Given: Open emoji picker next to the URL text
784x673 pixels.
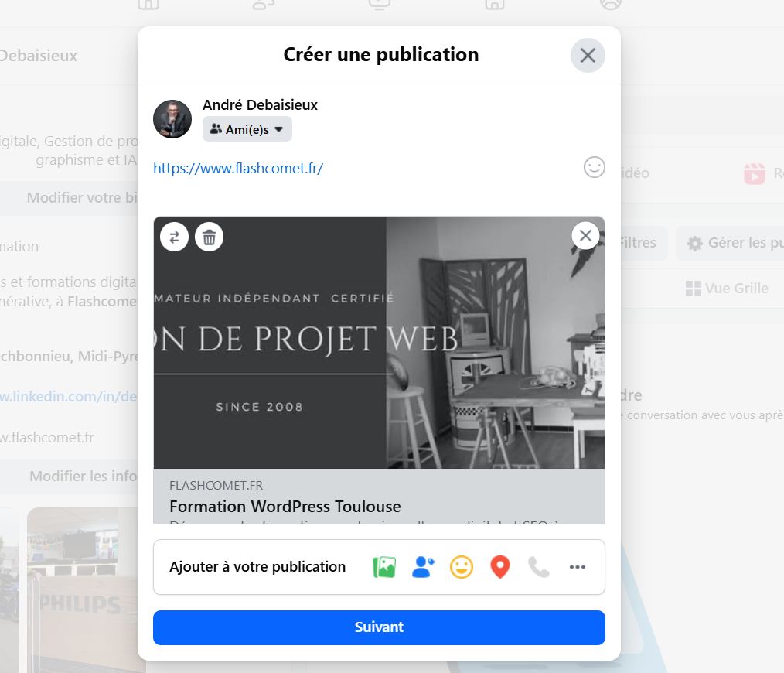Looking at the screenshot, I should [x=594, y=167].
